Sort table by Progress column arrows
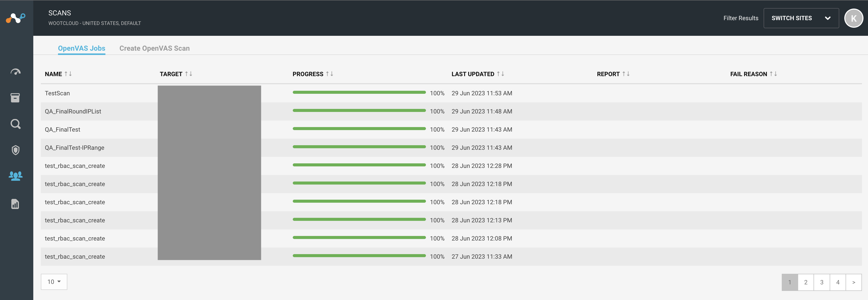 (330, 74)
